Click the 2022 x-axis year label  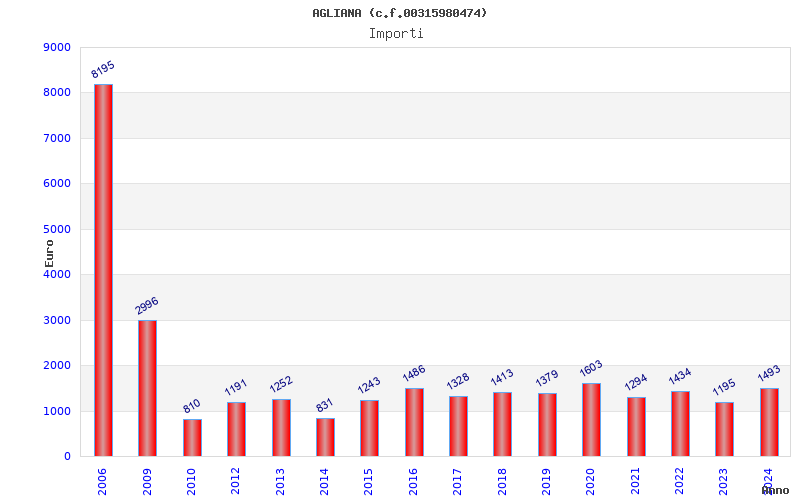pos(680,481)
